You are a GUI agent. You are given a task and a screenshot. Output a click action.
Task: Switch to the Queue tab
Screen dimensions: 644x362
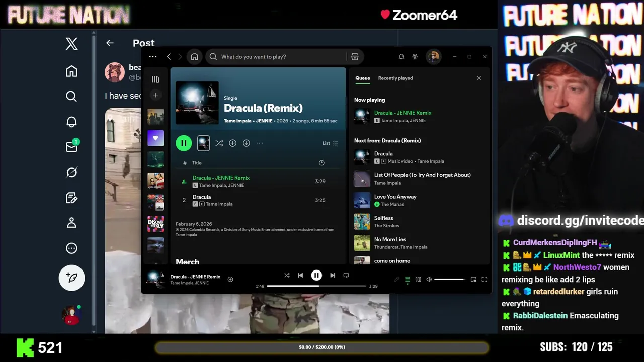tap(363, 78)
